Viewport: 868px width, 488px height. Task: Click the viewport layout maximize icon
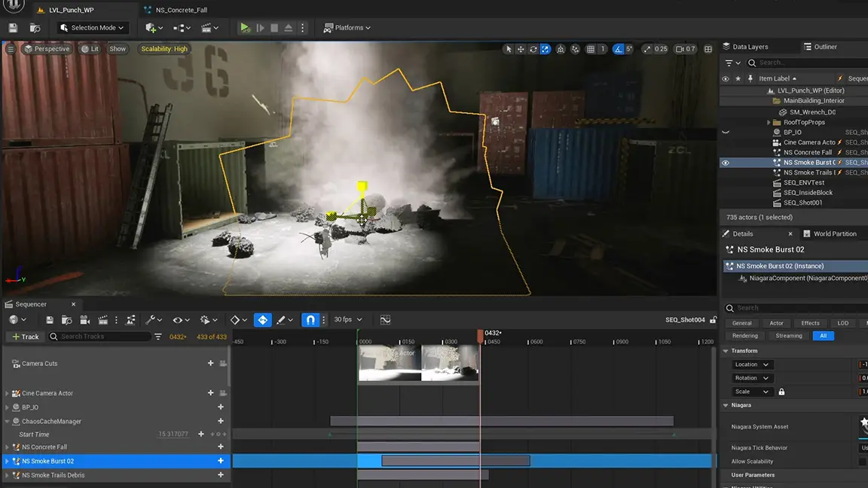708,49
